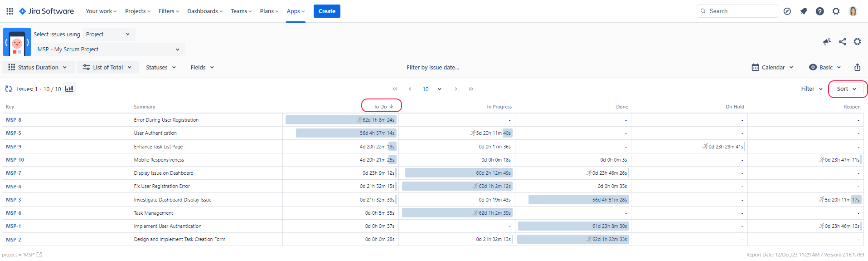Open the notifications icon in top bar
Image resolution: width=868 pixels, height=261 pixels.
pos(803,11)
